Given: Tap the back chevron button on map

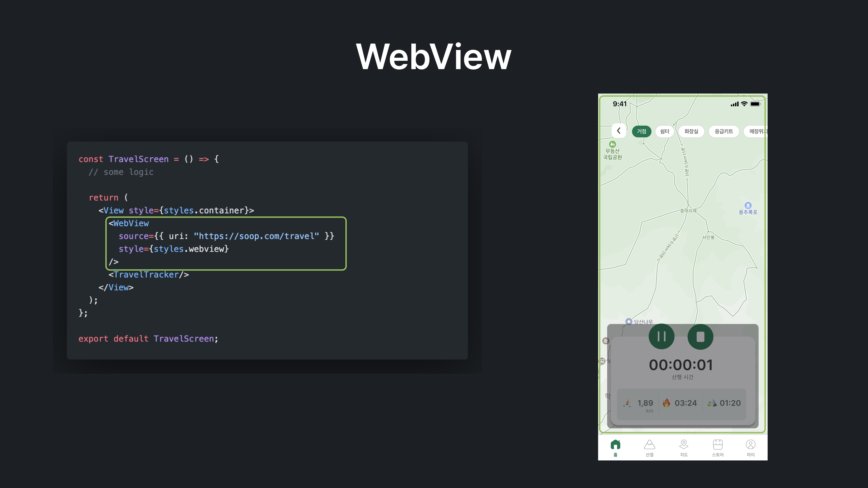Looking at the screenshot, I should 619,131.
